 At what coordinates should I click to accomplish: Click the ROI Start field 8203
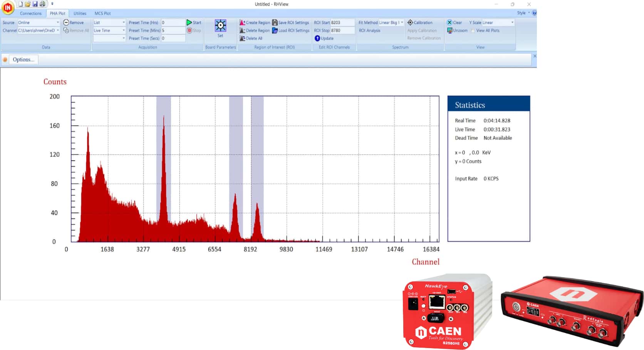coord(342,22)
